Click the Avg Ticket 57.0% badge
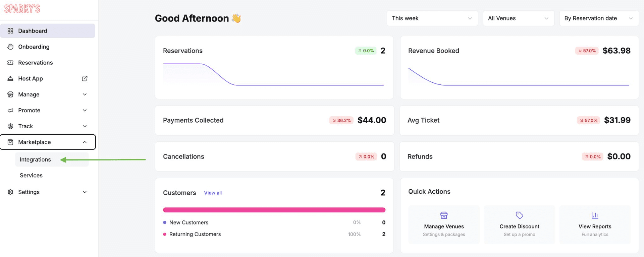This screenshot has height=257, width=644. 588,120
